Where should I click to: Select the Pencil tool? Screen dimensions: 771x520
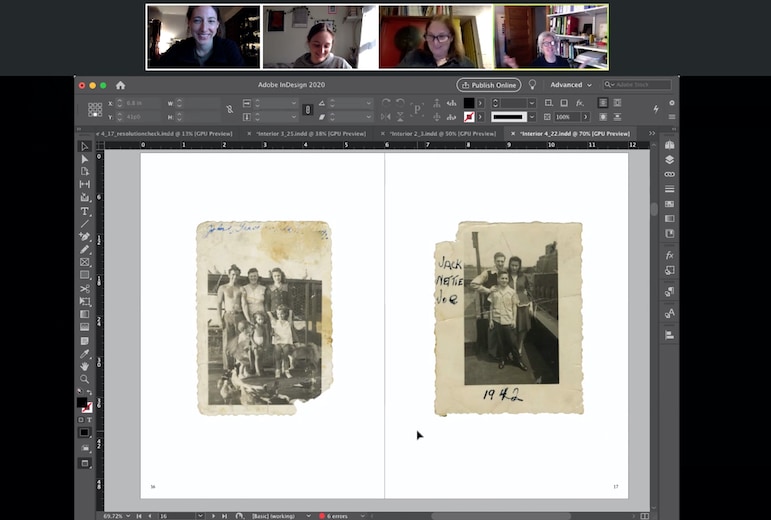point(84,249)
